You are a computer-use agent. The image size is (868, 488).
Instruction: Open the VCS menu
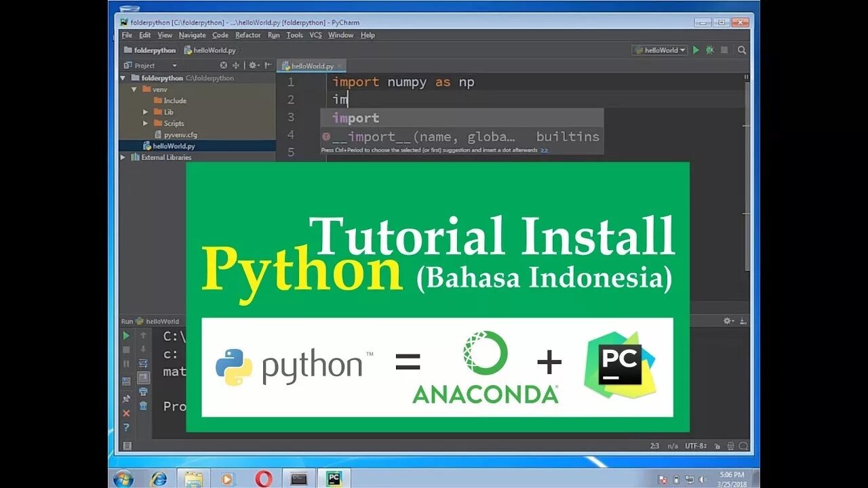coord(315,35)
